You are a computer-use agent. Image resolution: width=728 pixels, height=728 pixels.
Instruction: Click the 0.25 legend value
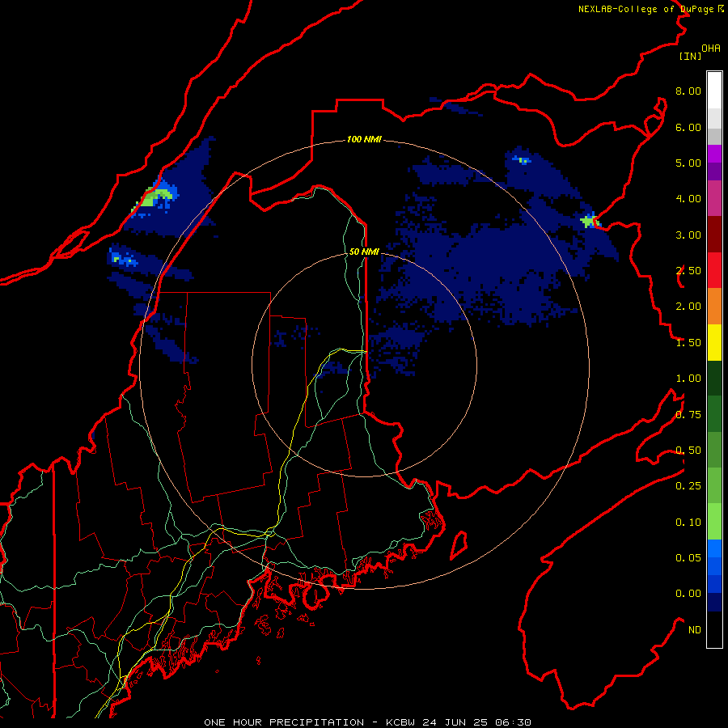coord(688,486)
